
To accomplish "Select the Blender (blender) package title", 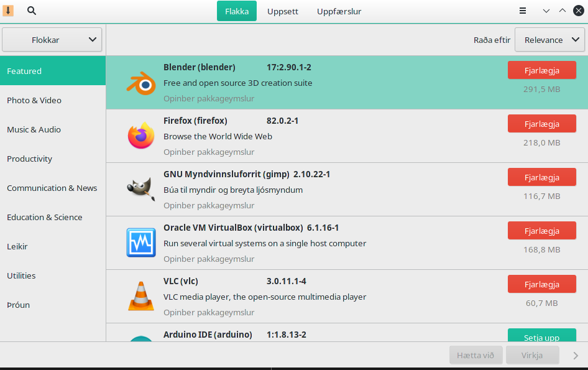I will click(x=200, y=67).
